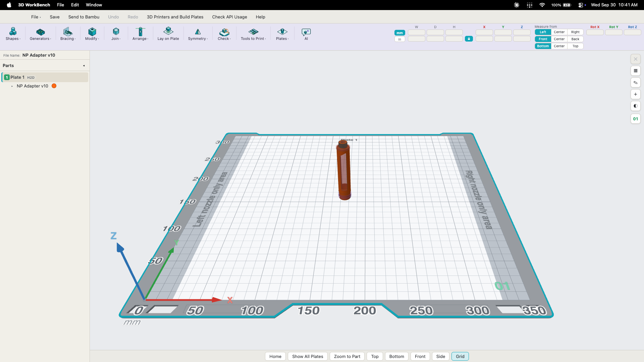Screen dimensions: 644x362
Task: Measure from Back
Action: (576, 39)
